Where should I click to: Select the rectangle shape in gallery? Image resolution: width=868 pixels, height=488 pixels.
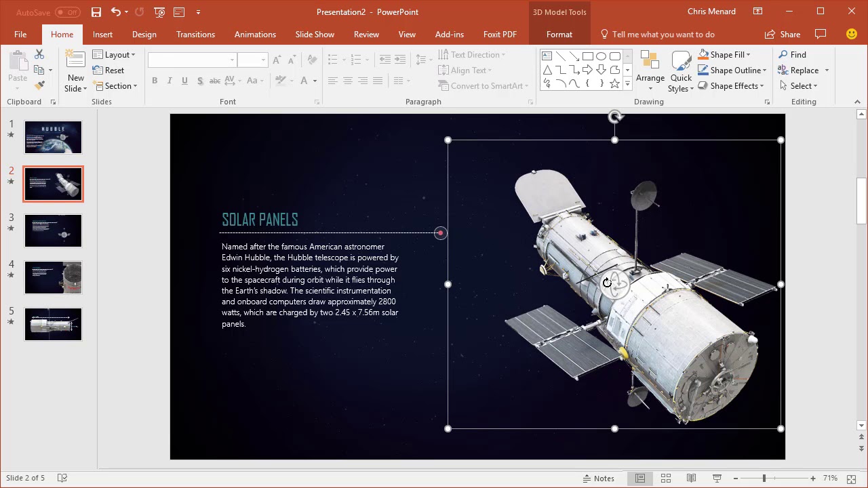pyautogui.click(x=587, y=56)
